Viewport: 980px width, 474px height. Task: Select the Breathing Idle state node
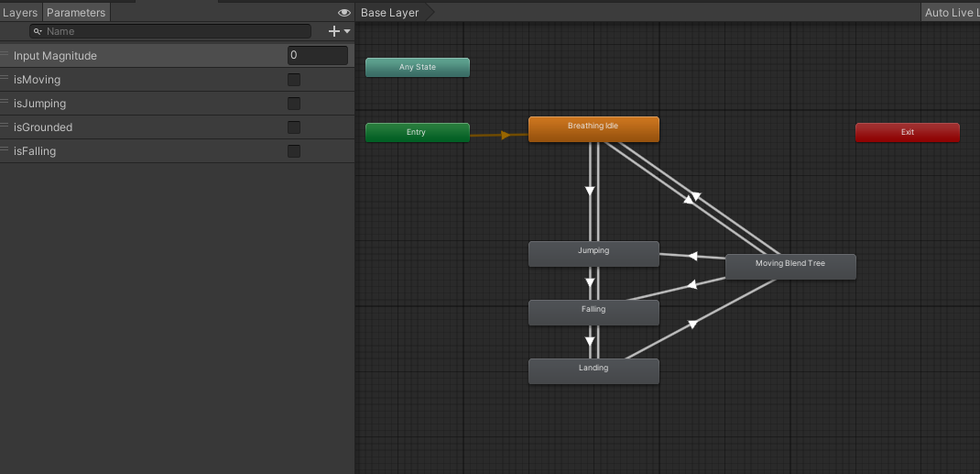[593, 129]
